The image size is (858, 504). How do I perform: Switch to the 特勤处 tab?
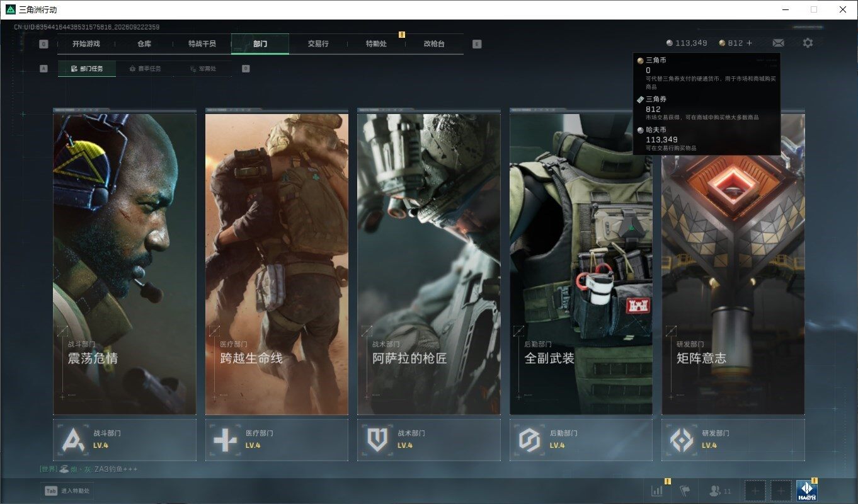[376, 44]
